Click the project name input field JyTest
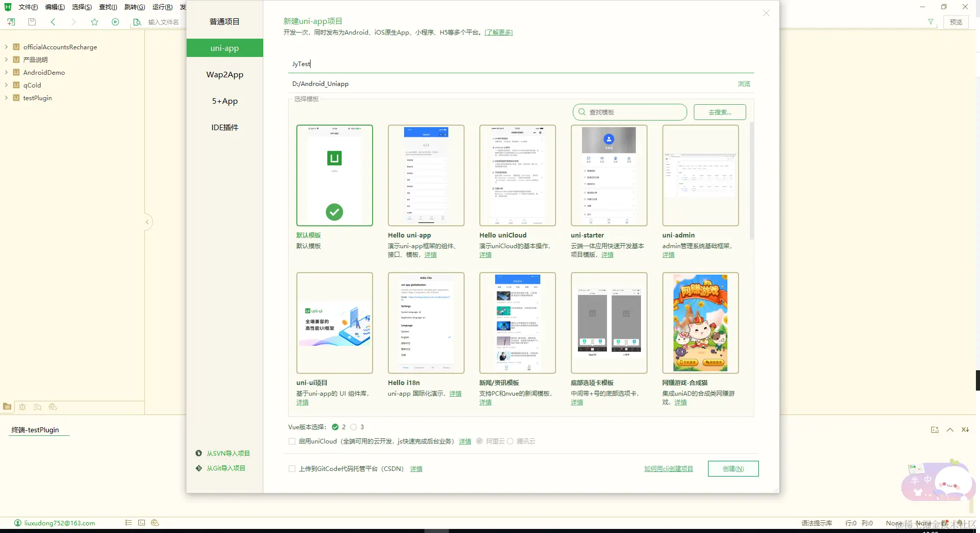Screen dimensions: 980x533 pos(521,64)
